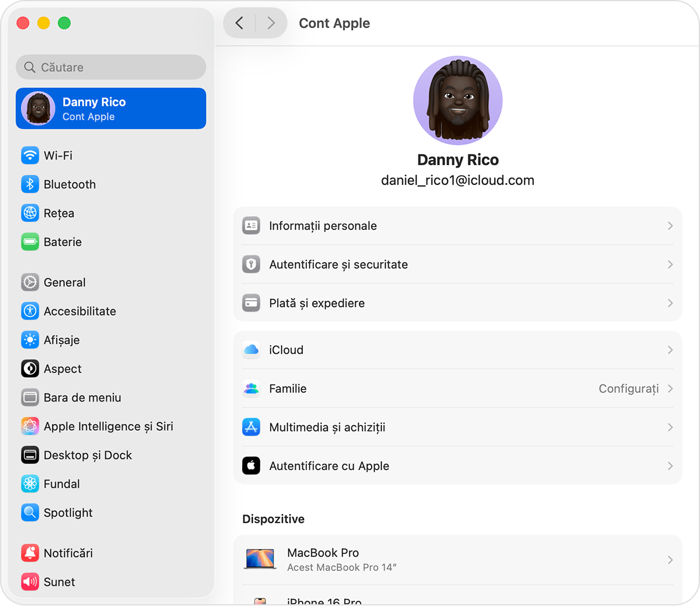Click the Autentificare cu Apple logo icon
This screenshot has height=606, width=700.
tap(251, 466)
